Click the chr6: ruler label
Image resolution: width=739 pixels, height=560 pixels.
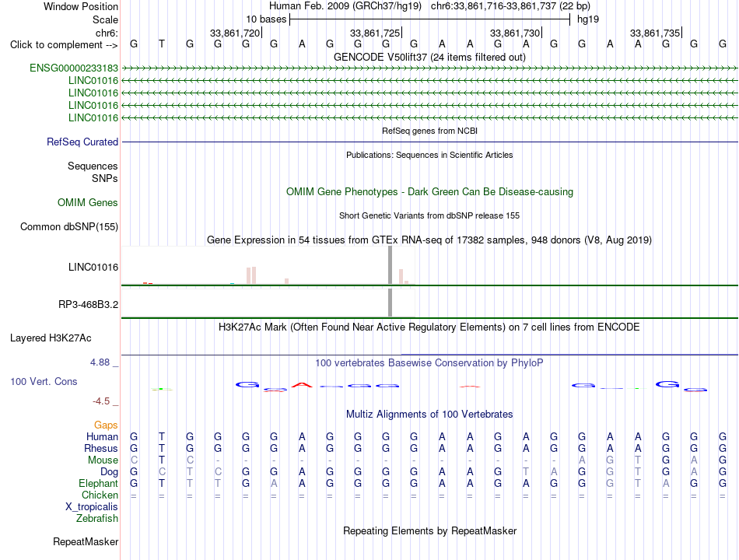[x=107, y=33]
